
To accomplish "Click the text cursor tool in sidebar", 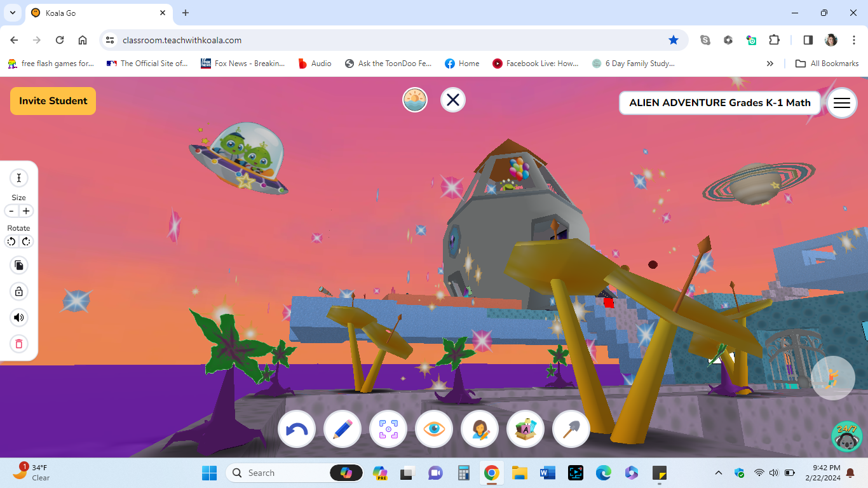I will (x=18, y=178).
